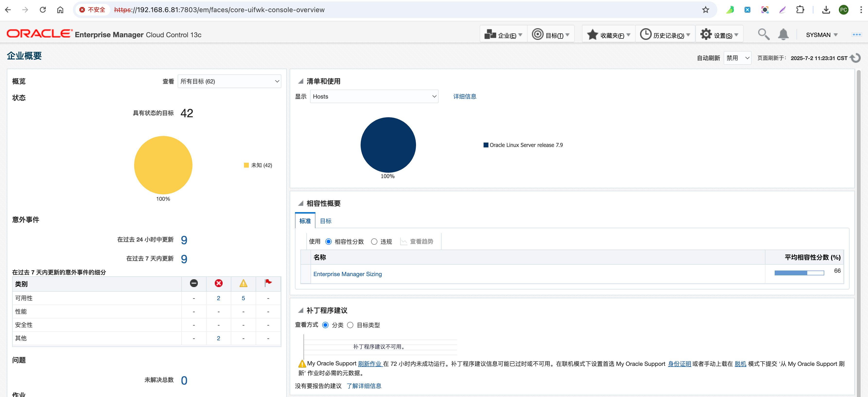Click the browser bookmark star icon
The image size is (868, 397).
(x=706, y=10)
